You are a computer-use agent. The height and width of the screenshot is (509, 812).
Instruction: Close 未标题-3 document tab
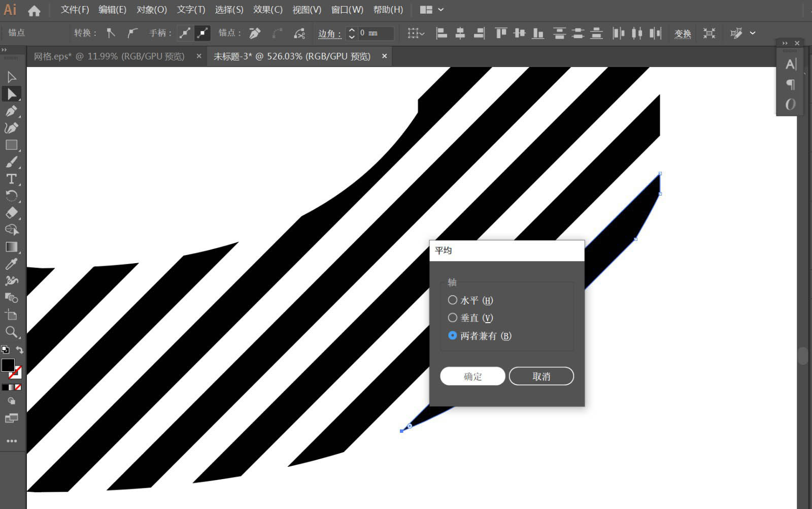pyautogui.click(x=384, y=56)
